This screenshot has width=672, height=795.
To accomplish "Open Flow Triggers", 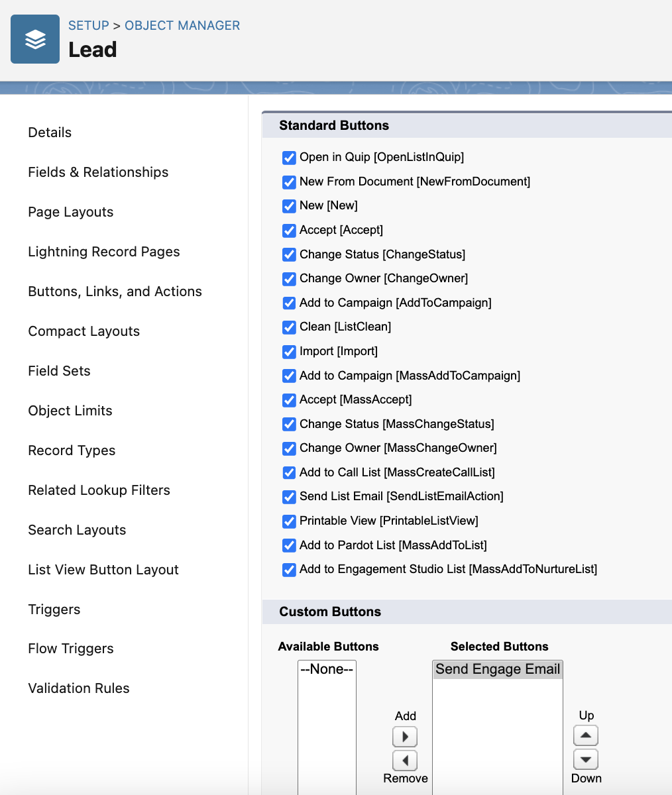I will [71, 649].
